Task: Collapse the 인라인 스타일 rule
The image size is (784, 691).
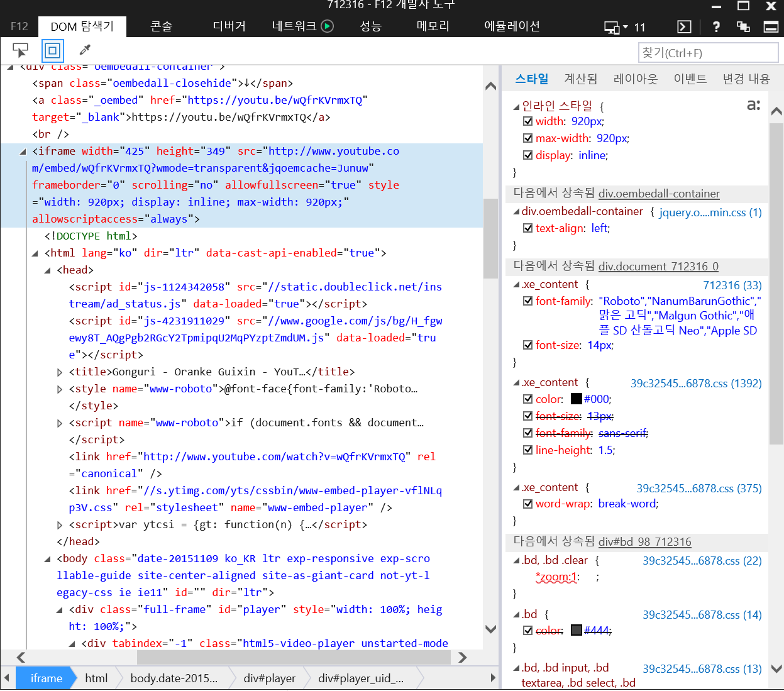Action: (516, 106)
